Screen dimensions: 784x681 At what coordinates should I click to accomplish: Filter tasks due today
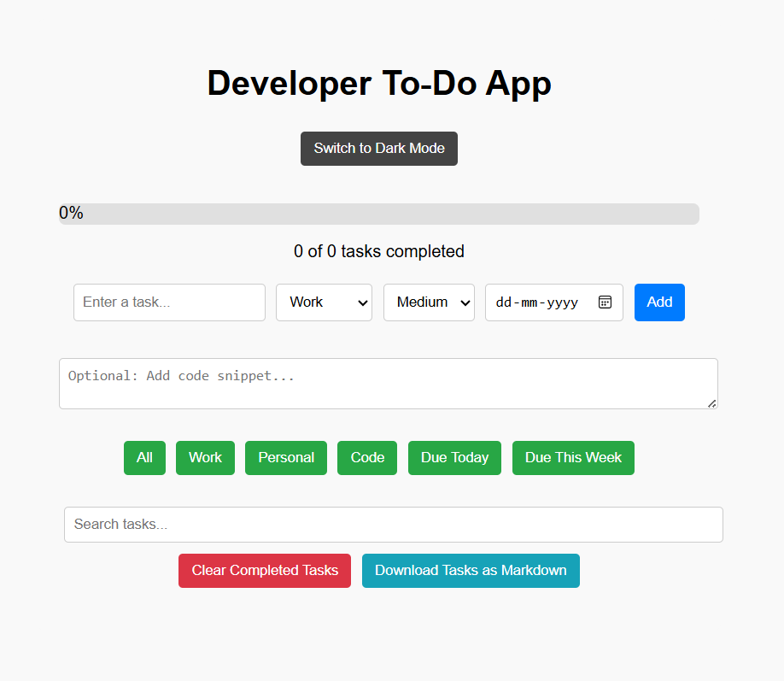coord(454,457)
